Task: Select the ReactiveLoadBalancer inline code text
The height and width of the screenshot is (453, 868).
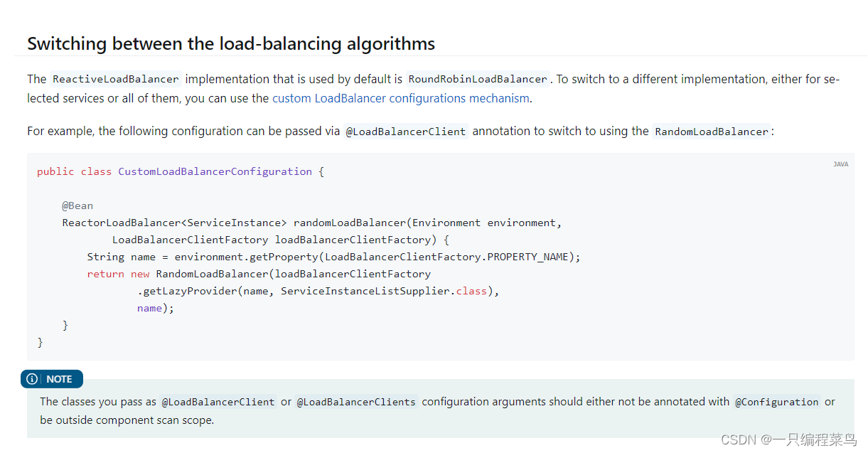Action: tap(115, 79)
